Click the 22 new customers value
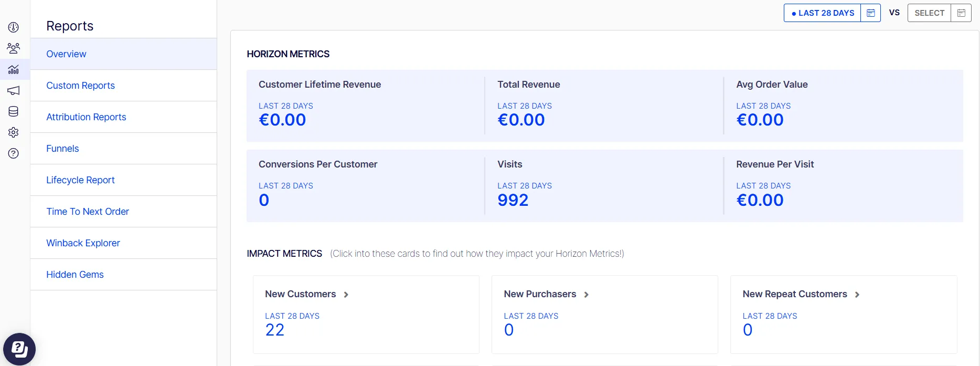 pos(275,330)
